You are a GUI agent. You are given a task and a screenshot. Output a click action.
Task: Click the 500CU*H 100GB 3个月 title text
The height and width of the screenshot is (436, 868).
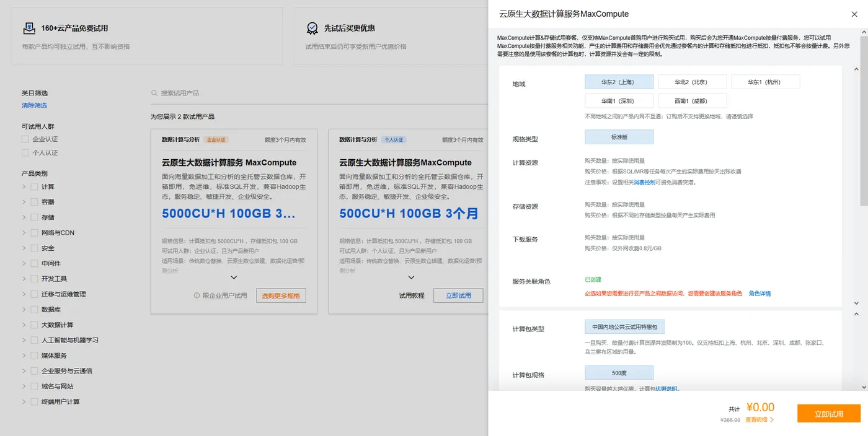pos(409,214)
